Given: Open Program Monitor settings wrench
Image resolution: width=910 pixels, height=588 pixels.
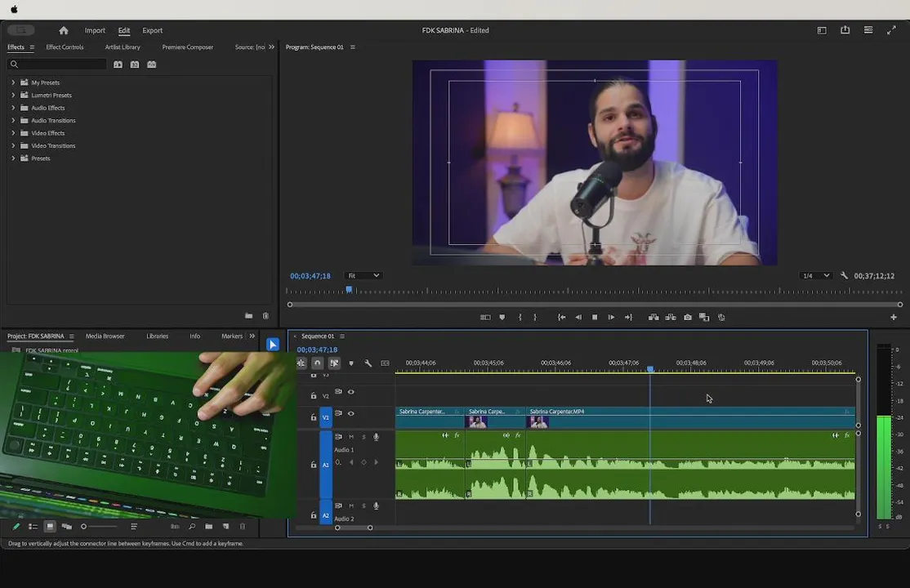Looking at the screenshot, I should [845, 276].
